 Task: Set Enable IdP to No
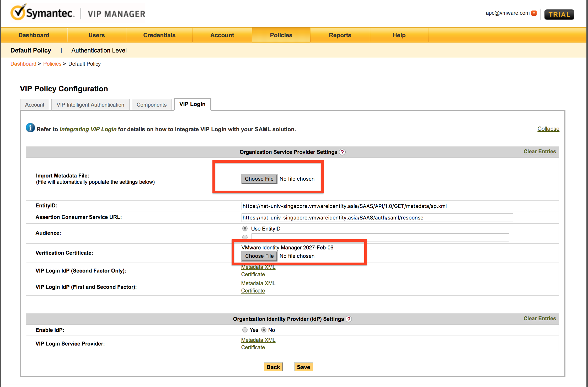(x=264, y=330)
